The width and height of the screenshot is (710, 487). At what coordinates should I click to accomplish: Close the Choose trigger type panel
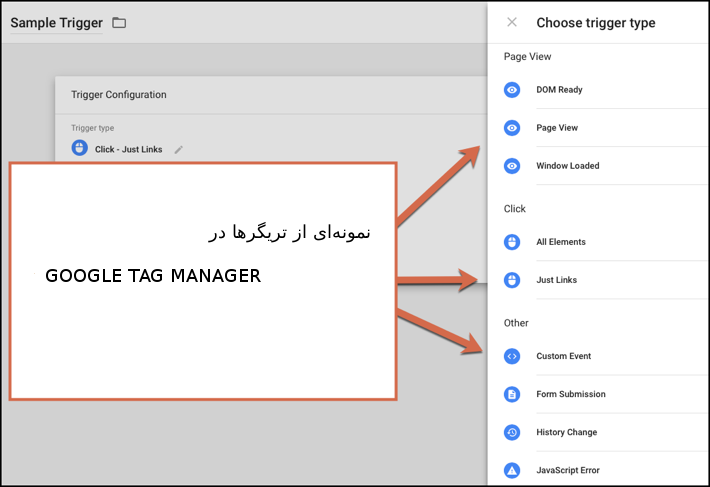[512, 22]
